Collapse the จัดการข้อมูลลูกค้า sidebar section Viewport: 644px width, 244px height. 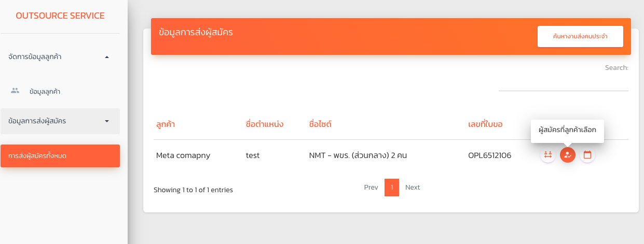(x=107, y=57)
